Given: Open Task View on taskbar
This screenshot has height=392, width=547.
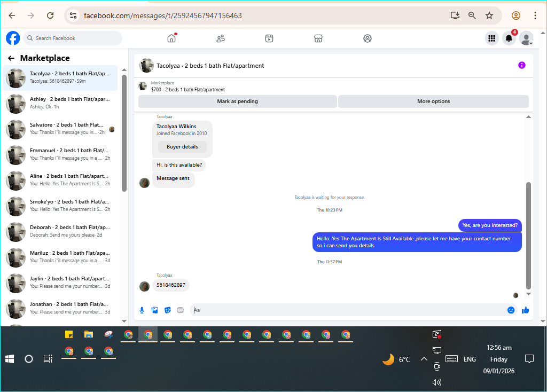Looking at the screenshot, I should point(48,359).
